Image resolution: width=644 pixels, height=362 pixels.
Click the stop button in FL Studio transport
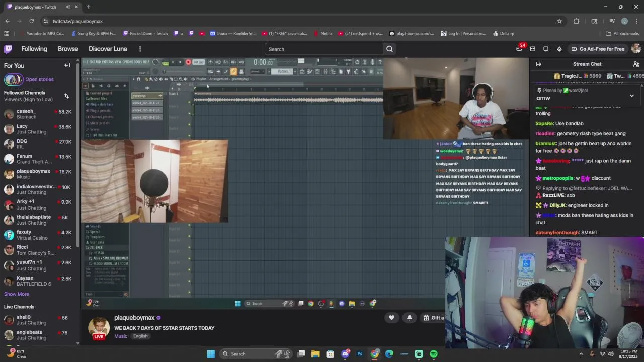180,62
